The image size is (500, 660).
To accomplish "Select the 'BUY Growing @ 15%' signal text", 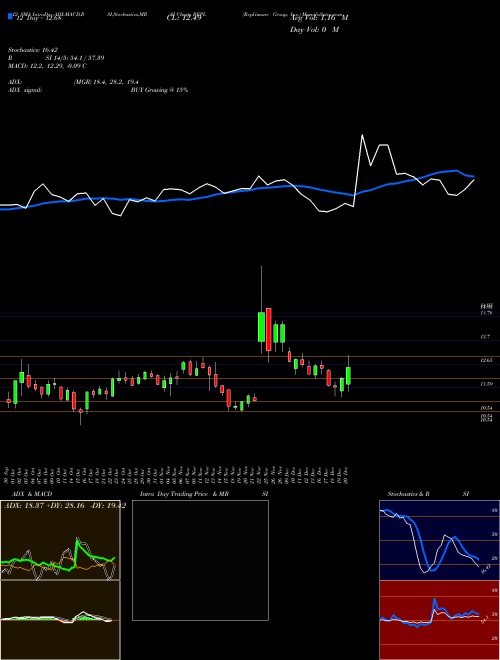I will point(159,90).
